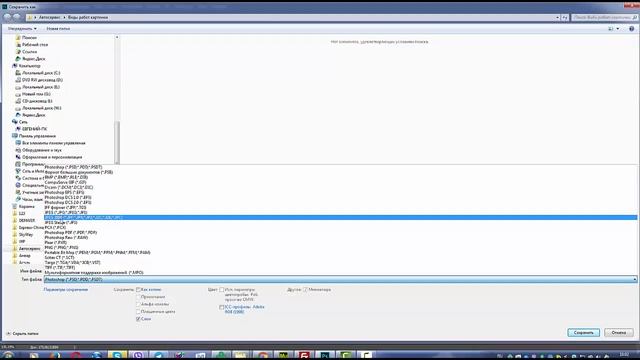Screen dimensions: 640x360
Task: Select the SkyWay folder in tree
Action: tap(26, 235)
